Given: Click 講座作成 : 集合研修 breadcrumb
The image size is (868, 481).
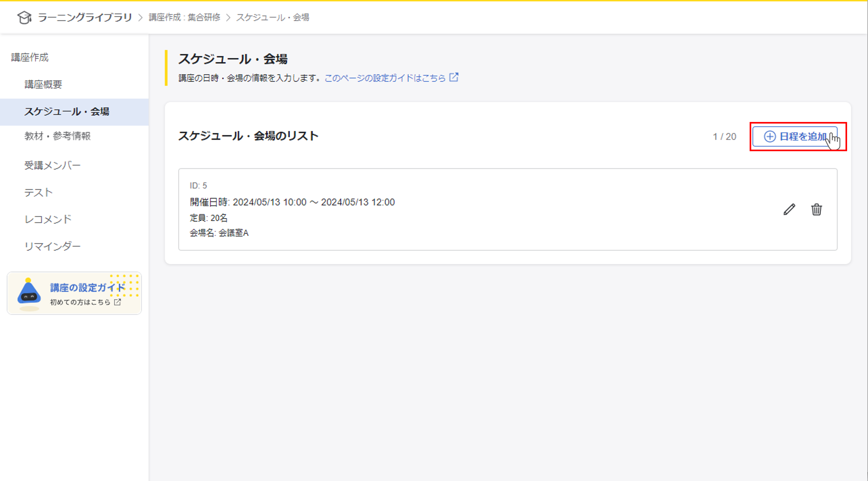Looking at the screenshot, I should [x=184, y=17].
